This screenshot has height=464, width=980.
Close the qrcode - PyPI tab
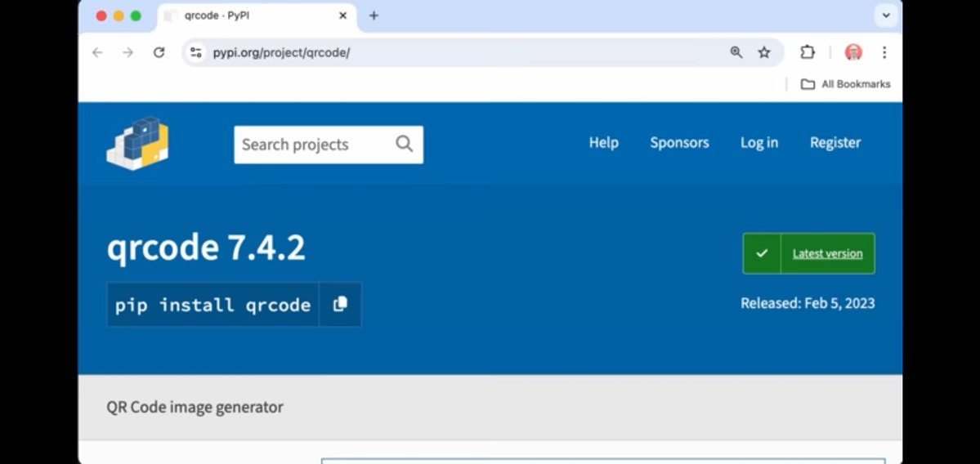342,16
